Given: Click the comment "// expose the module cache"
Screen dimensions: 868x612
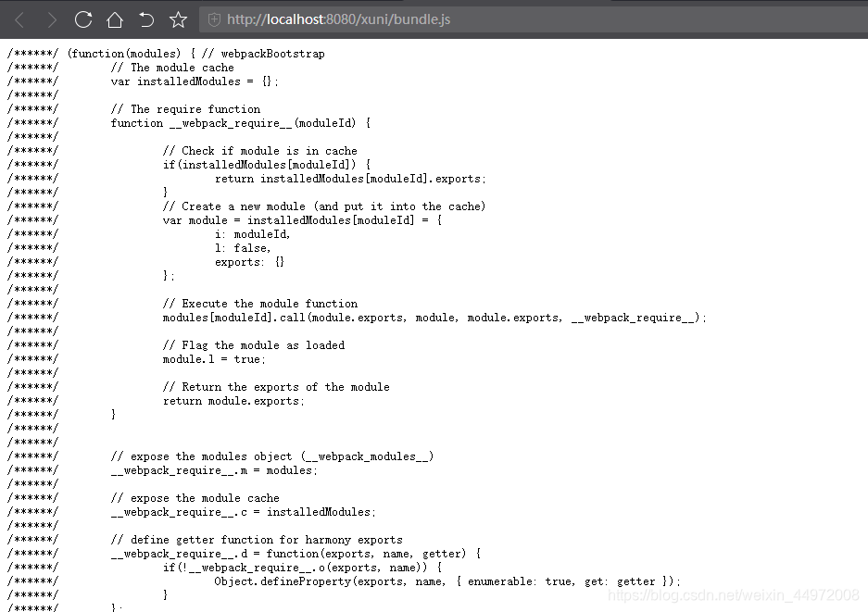Looking at the screenshot, I should 195,498.
